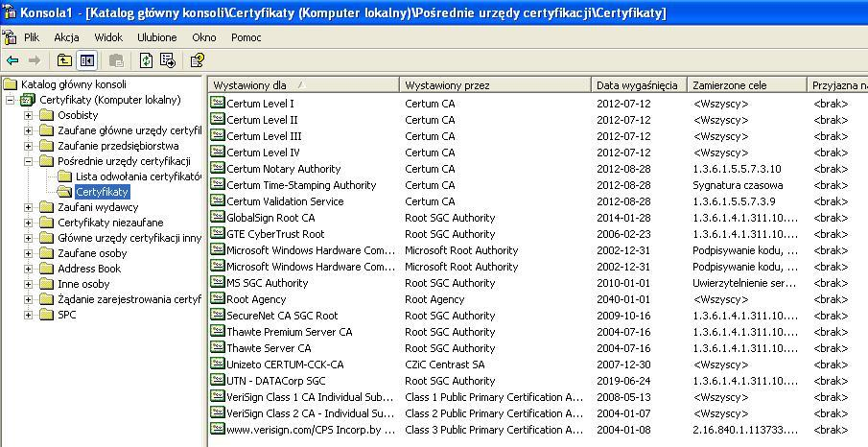Image resolution: width=868 pixels, height=447 pixels.
Task: Select Główne urzędy certyfikacji innych tree item
Action: pos(129,238)
